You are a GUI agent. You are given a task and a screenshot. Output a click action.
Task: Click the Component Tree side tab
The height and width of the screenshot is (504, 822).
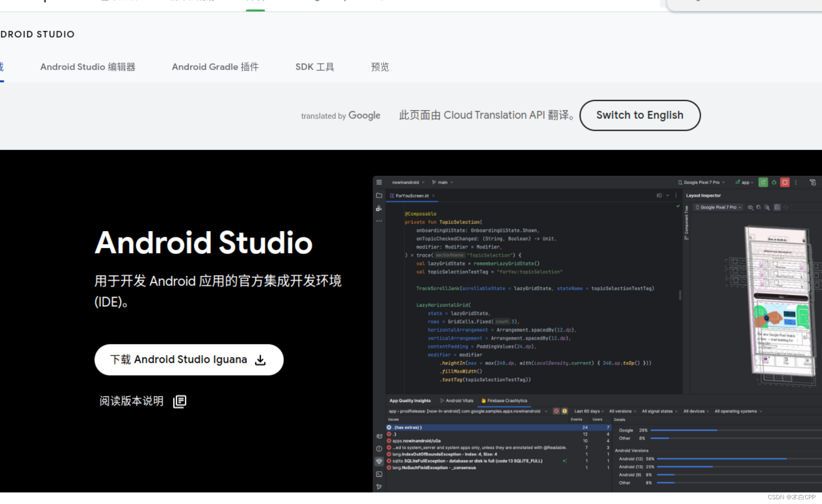click(x=686, y=223)
